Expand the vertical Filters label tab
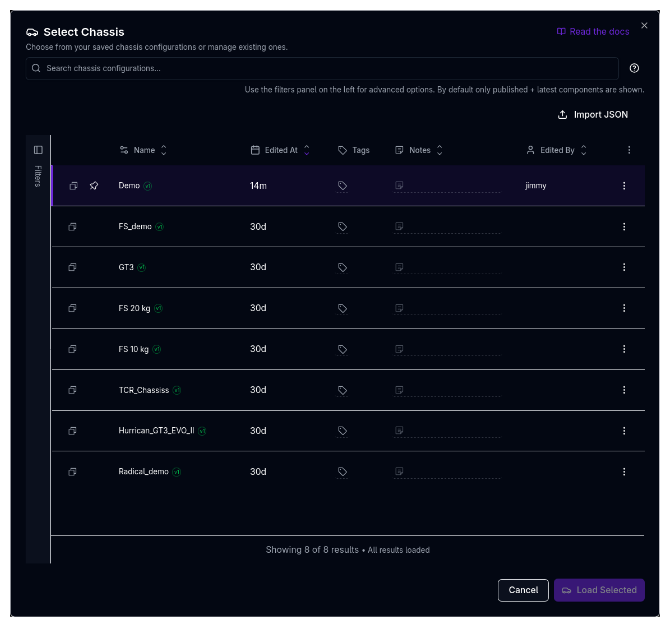This screenshot has width=669, height=626. 38,176
